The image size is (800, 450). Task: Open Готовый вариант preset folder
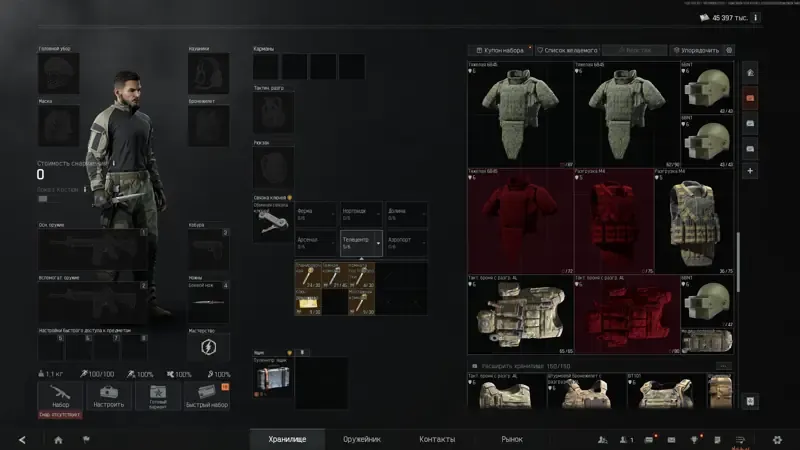(158, 396)
